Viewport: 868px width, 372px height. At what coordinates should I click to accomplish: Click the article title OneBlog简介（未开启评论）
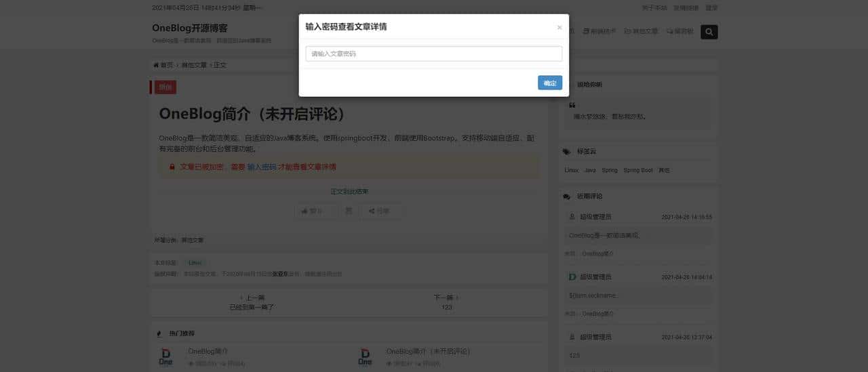click(x=252, y=114)
